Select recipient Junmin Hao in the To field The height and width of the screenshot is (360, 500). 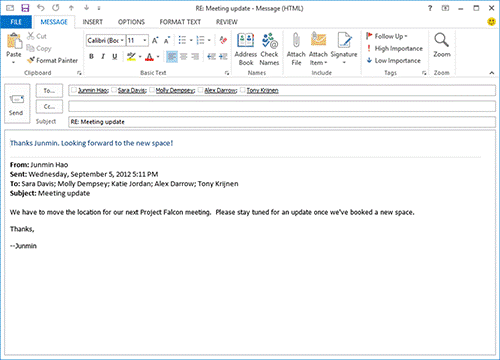tap(93, 90)
